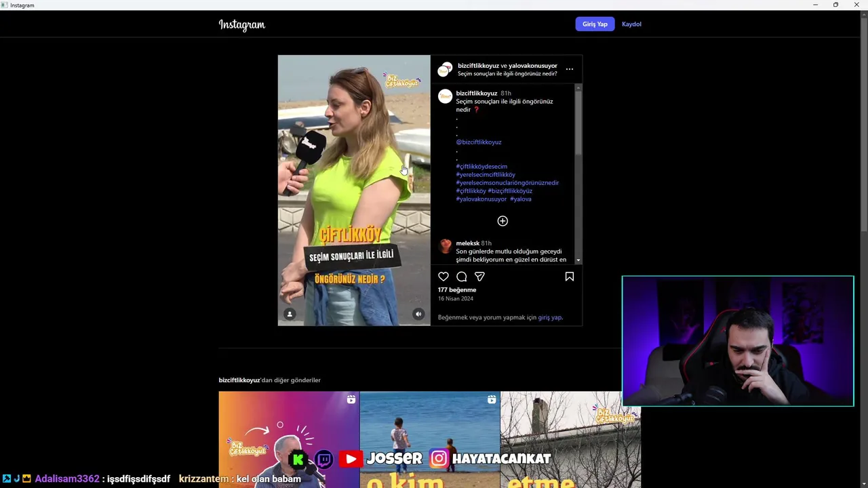The width and height of the screenshot is (868, 488).
Task: Click the Kaydol sign-up link
Action: pos(631,24)
